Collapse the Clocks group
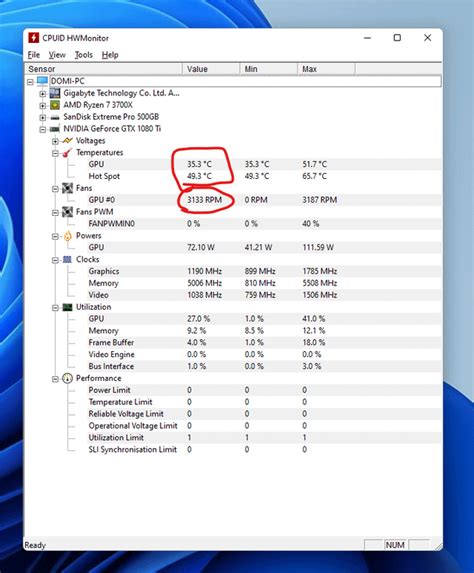The width and height of the screenshot is (474, 573). tap(55, 260)
